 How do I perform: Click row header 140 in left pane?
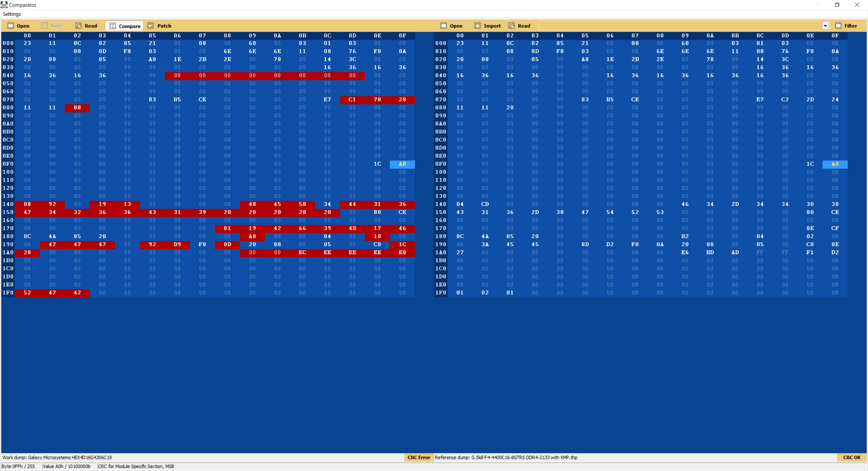tap(8, 204)
